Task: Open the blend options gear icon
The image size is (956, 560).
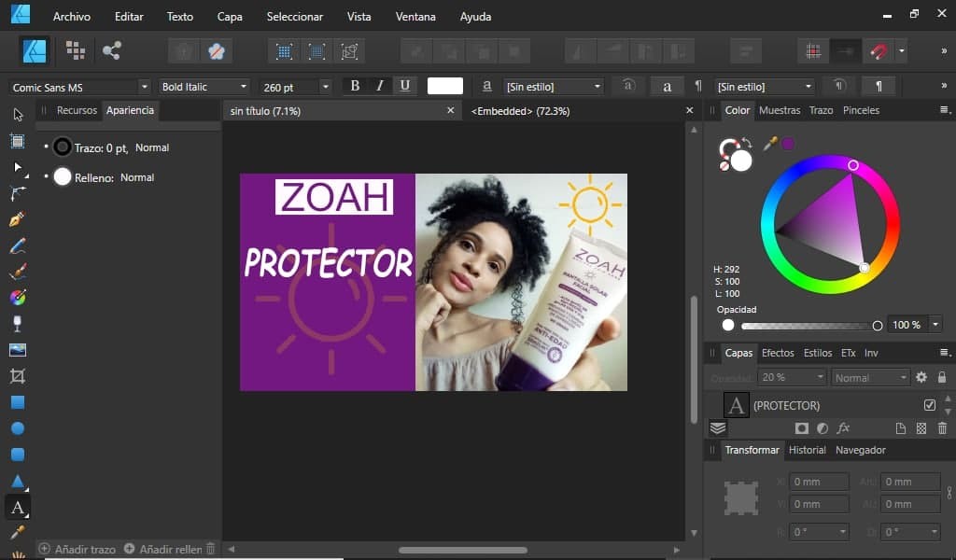Action: coord(921,377)
